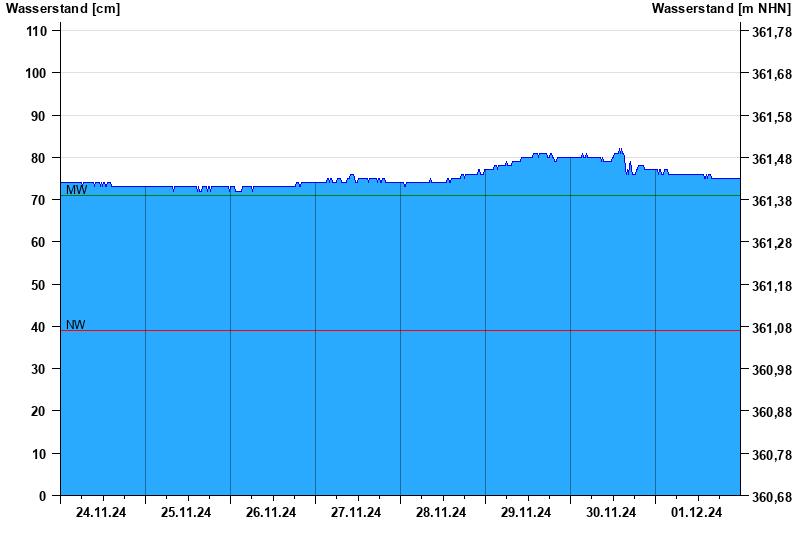The image size is (800, 550).
Task: Click the "Wasserstand [cm]" axis title
Action: pos(63,9)
